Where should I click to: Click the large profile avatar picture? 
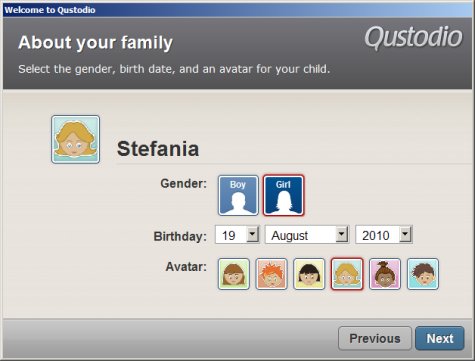tap(76, 139)
